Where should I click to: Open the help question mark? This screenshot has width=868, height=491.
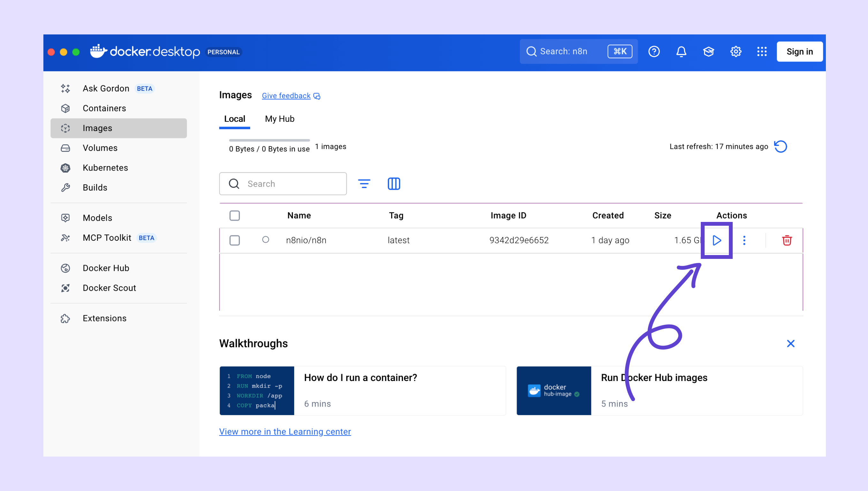[x=654, y=52]
